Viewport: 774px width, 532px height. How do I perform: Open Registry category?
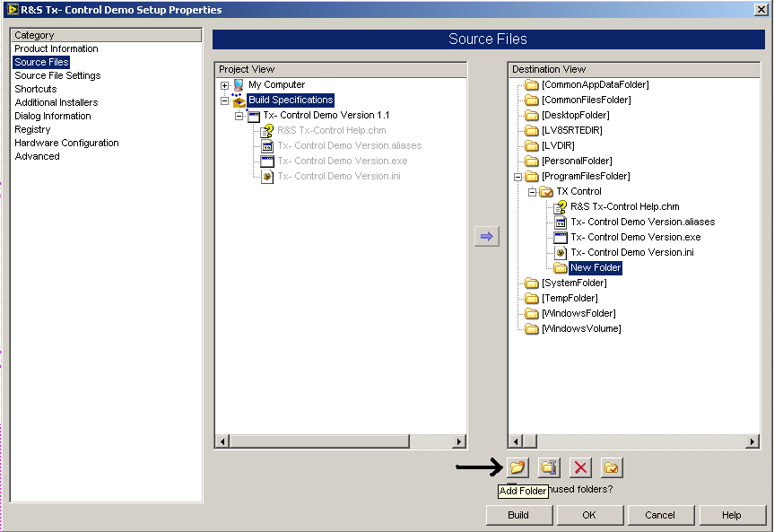coord(32,129)
